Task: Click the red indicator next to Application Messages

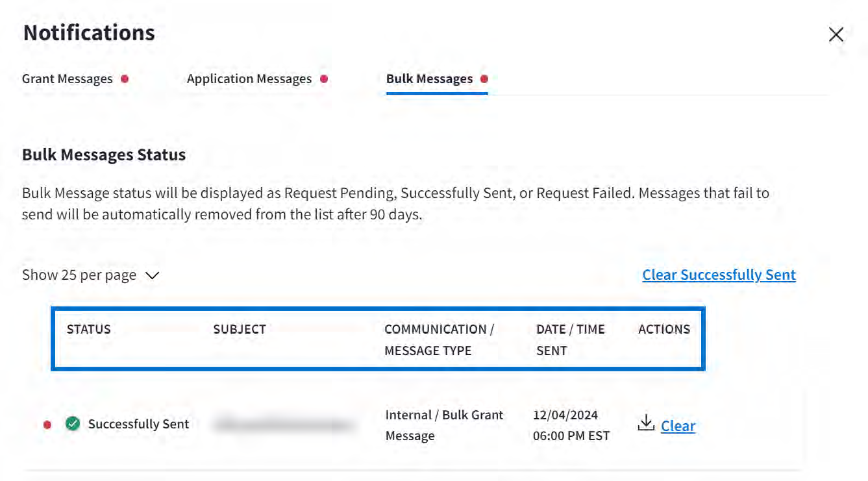Action: coord(324,79)
